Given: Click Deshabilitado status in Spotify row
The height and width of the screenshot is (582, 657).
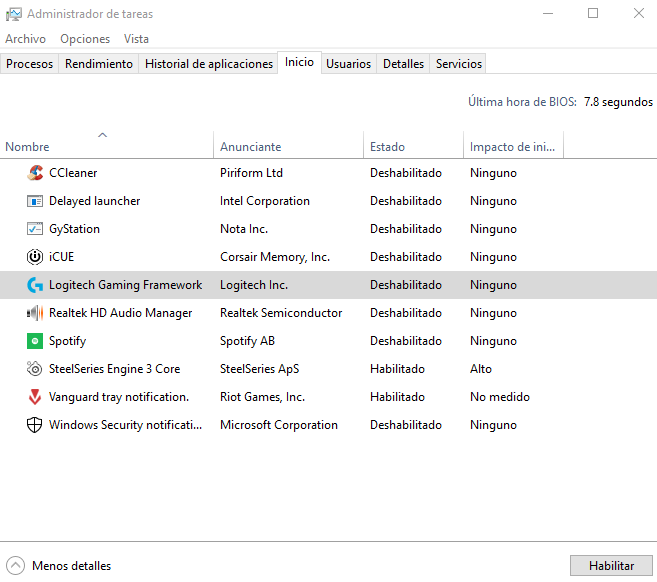Looking at the screenshot, I should 406,341.
